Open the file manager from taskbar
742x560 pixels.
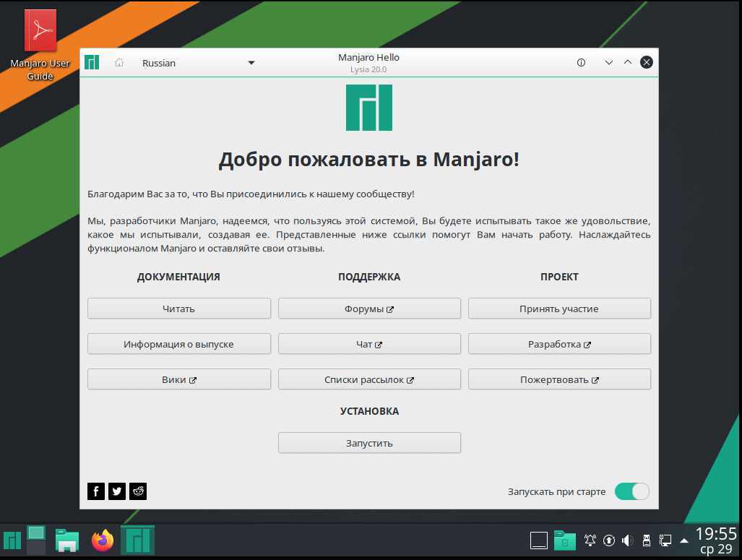66,540
